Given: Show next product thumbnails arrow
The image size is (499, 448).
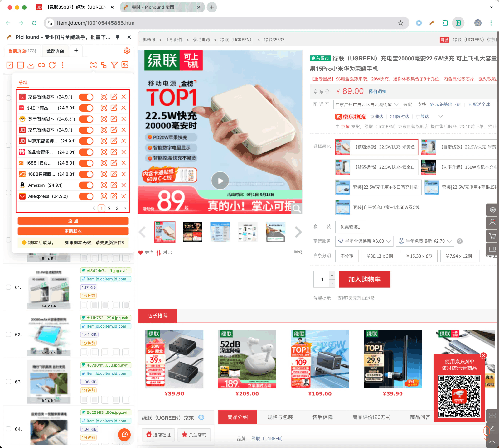Looking at the screenshot, I should pos(298,232).
